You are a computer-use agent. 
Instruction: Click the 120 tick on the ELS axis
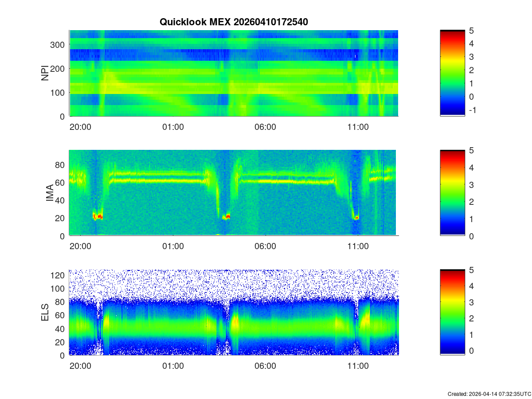[59, 275]
